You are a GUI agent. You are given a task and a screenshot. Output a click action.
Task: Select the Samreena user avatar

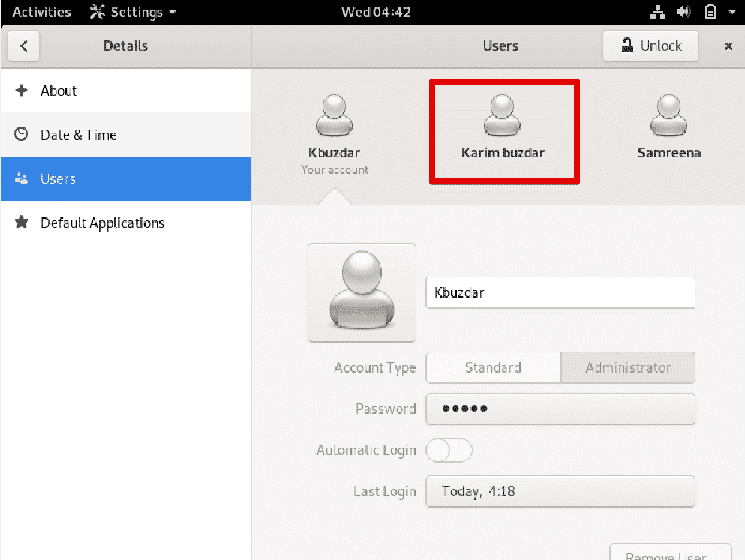669,116
